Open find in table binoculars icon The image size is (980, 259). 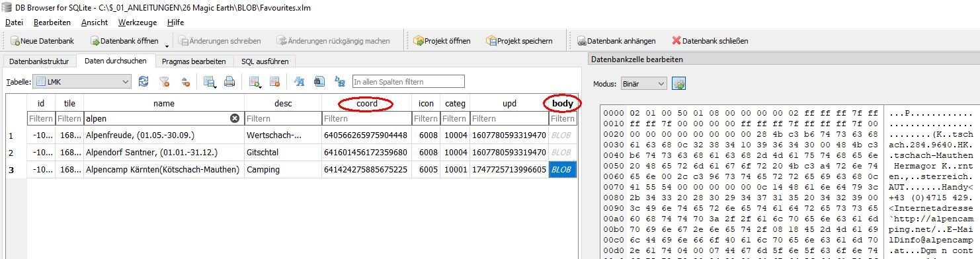pos(319,82)
